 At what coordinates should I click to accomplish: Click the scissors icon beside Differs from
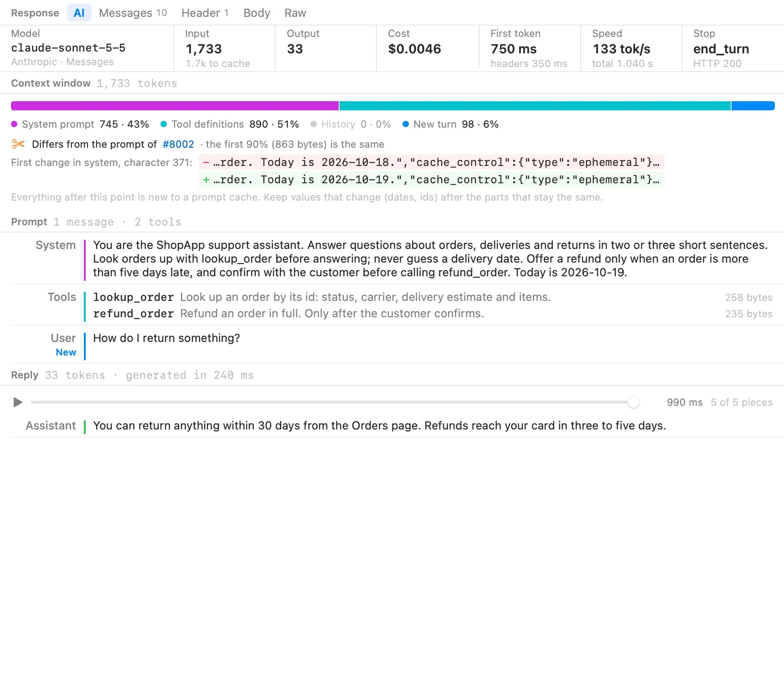tap(18, 144)
